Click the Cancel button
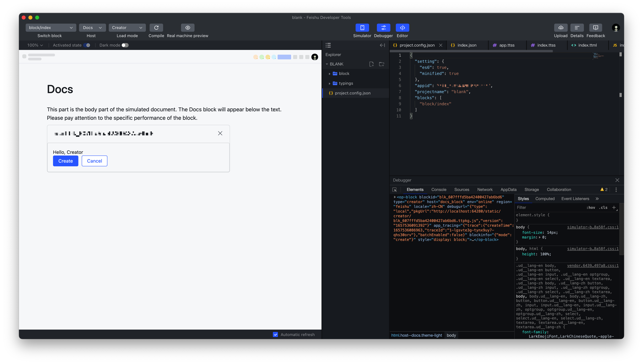643x364 pixels. click(x=94, y=161)
